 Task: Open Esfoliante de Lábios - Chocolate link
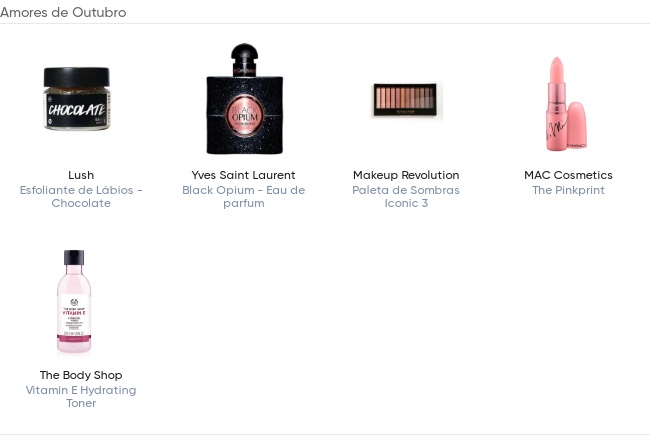[x=81, y=197]
